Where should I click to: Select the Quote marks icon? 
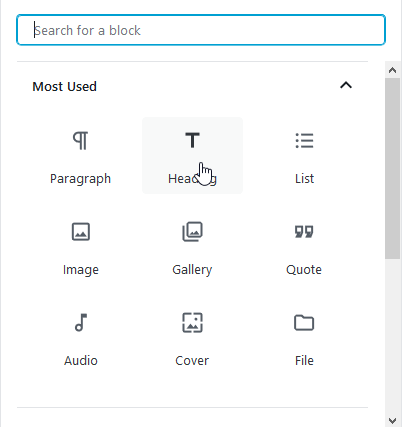point(304,231)
